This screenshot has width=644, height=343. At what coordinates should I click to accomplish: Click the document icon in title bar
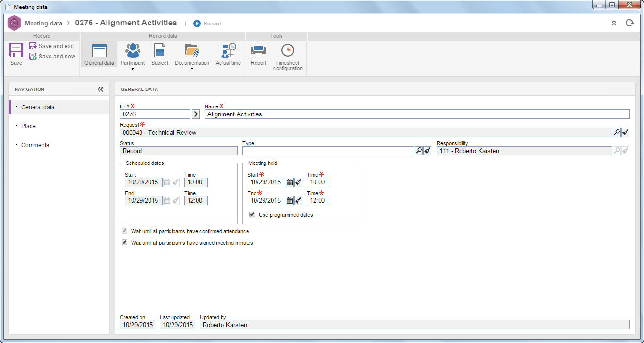tap(8, 7)
